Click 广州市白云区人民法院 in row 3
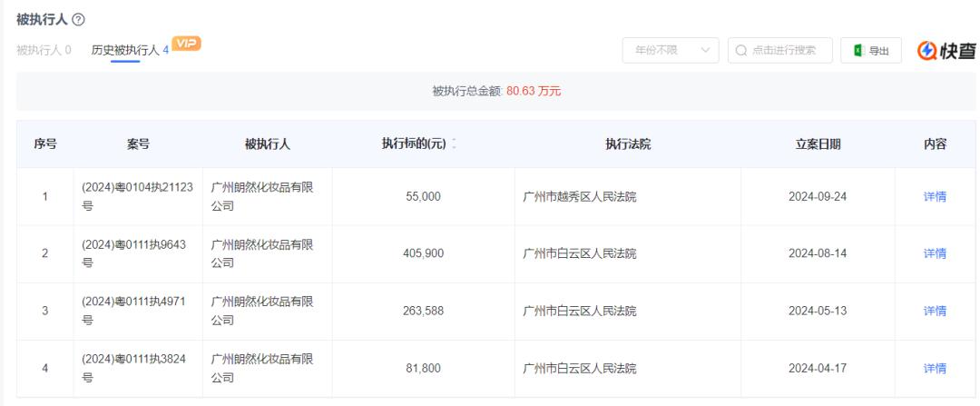 point(580,312)
